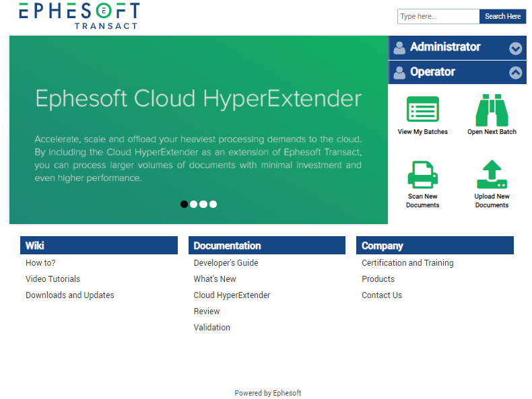Click the Search Here button

(x=502, y=16)
